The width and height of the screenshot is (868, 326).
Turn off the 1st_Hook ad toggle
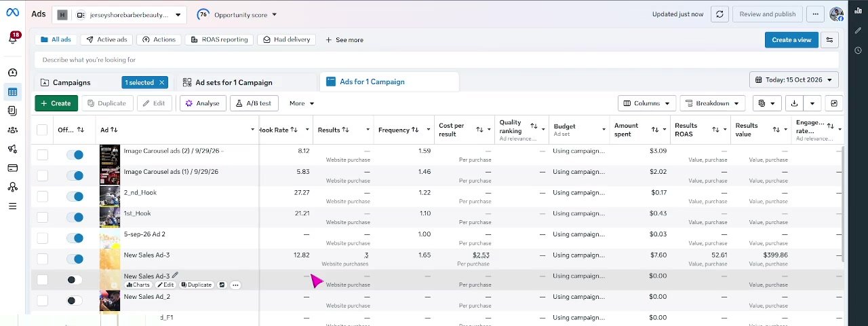(75, 217)
